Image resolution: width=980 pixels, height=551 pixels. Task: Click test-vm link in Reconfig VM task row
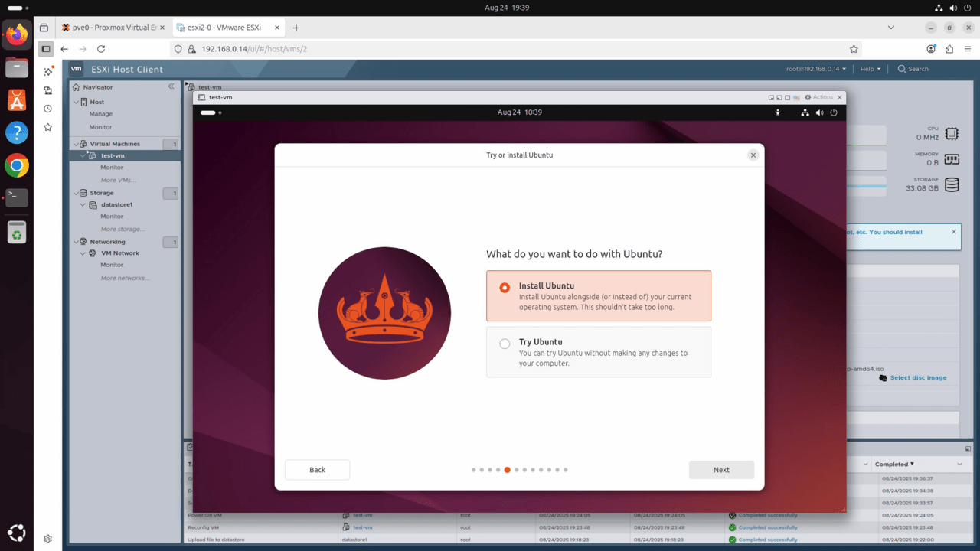(x=363, y=527)
